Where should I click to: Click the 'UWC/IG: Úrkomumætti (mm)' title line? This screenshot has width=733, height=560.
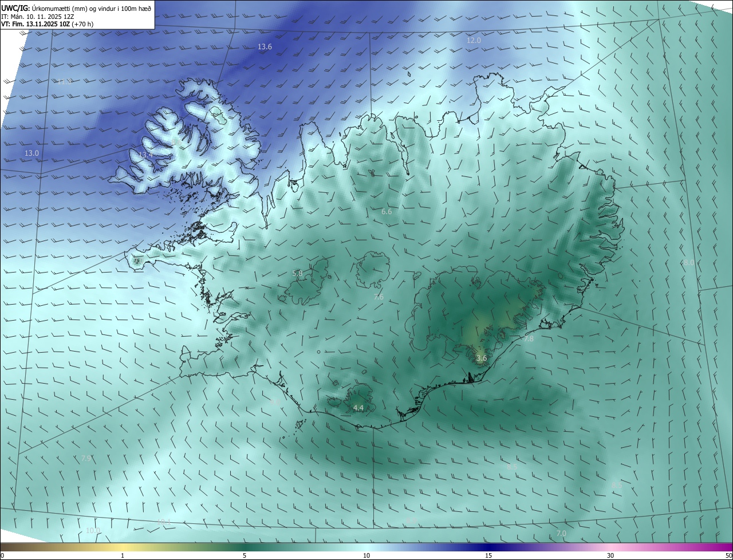tap(76, 8)
